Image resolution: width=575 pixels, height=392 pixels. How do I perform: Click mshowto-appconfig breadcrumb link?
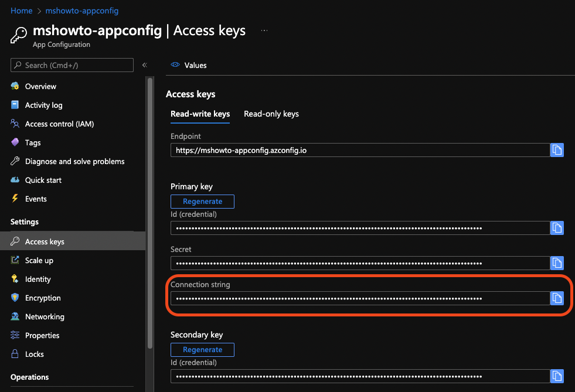click(x=82, y=11)
